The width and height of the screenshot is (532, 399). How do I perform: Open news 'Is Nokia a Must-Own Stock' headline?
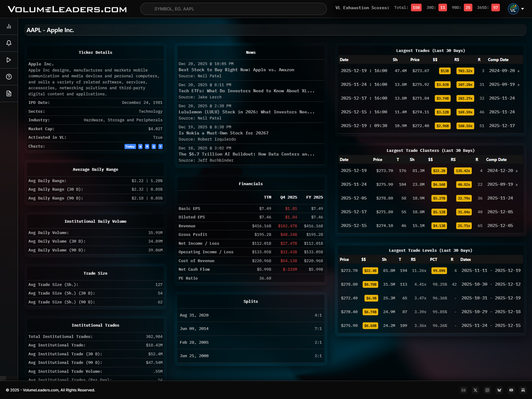point(224,133)
